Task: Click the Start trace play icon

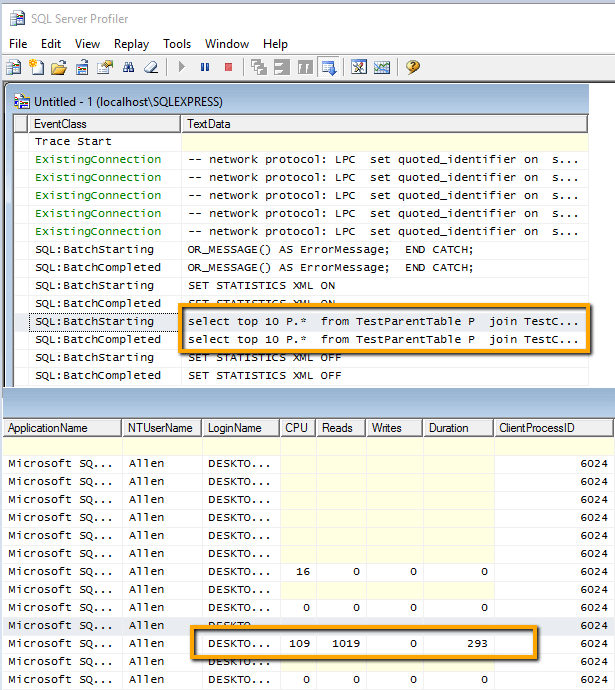Action: point(182,67)
